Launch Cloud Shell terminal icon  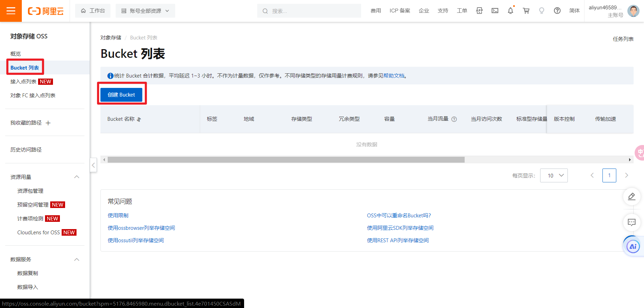(x=495, y=11)
